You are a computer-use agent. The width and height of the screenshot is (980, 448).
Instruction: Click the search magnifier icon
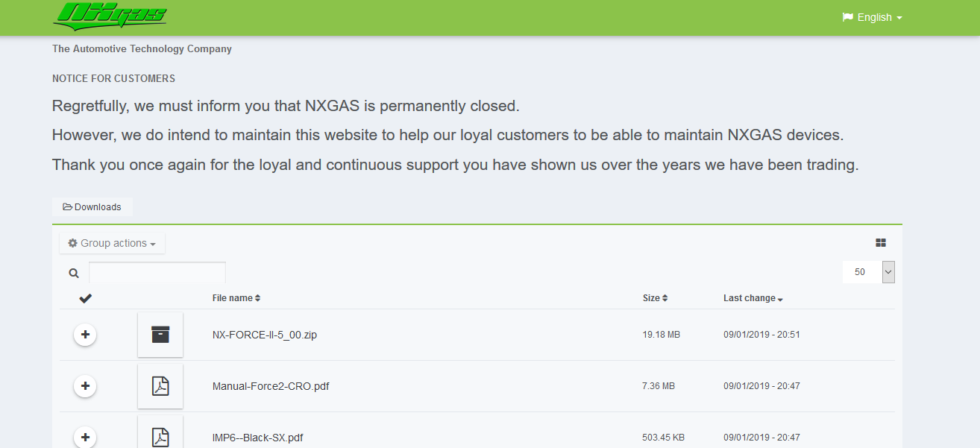74,273
